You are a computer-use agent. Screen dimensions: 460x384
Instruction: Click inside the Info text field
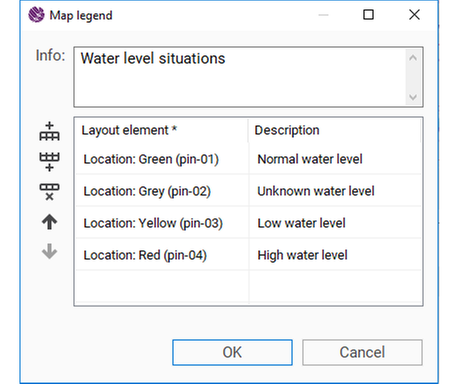click(x=240, y=77)
